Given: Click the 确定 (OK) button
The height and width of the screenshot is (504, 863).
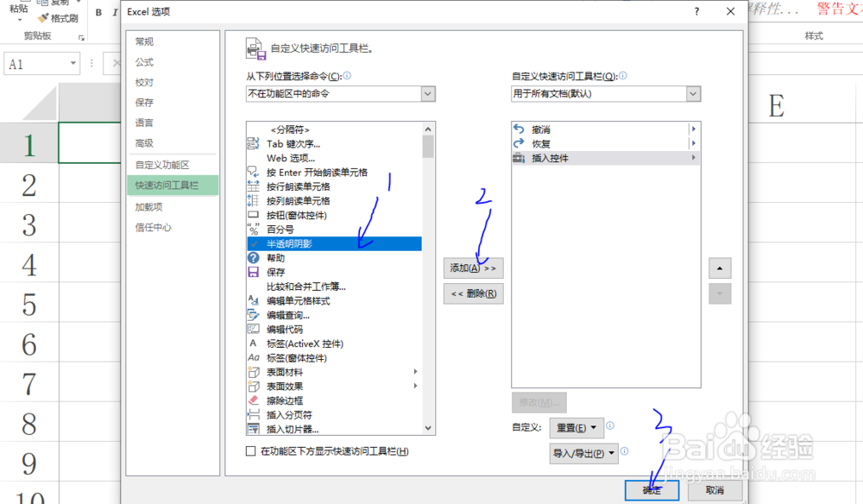Looking at the screenshot, I should 652,489.
